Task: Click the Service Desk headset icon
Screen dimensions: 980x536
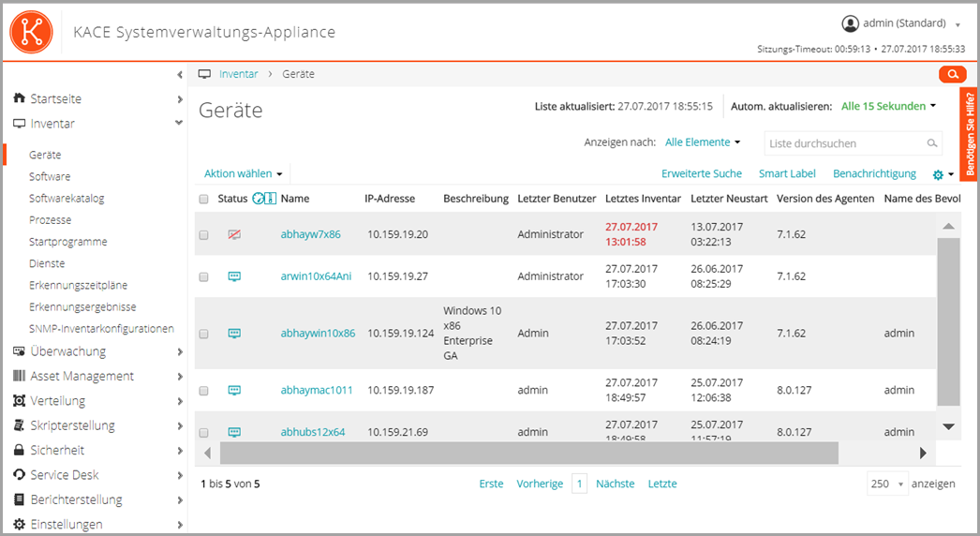Action: pyautogui.click(x=20, y=475)
